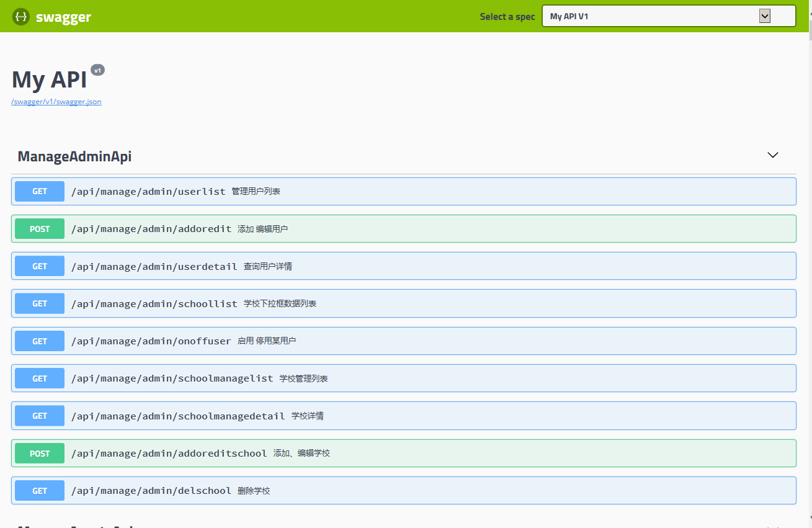This screenshot has width=812, height=528.
Task: Expand the /api/manage/admin/schoolmanagedetail endpoint
Action: point(404,416)
